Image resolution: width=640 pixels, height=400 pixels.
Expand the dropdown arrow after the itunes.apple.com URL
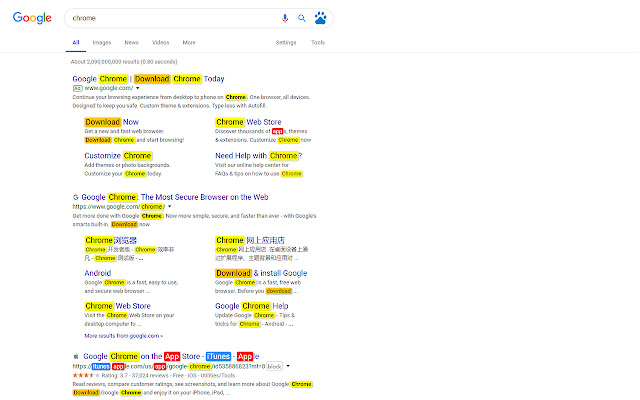288,366
